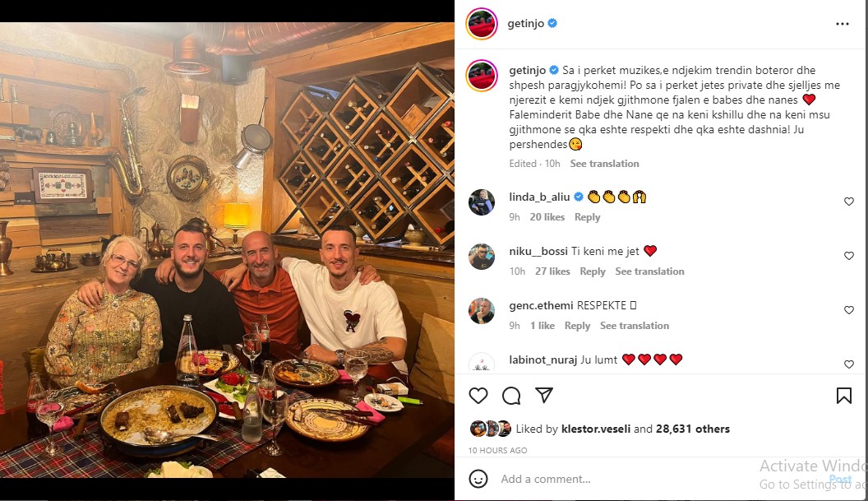Image resolution: width=868 pixels, height=501 pixels.
Task: Like the post with the heart icon
Action: click(478, 396)
